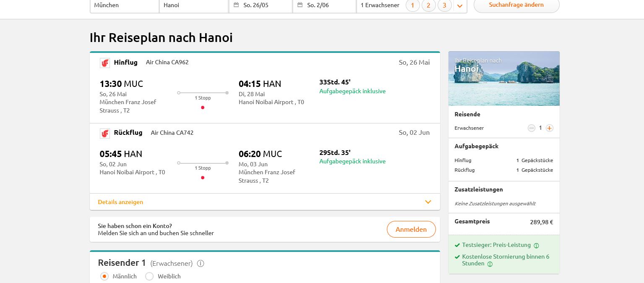Click Keine Zusatzleistungen ausgewählt text
Image resolution: width=644 pixels, height=283 pixels.
tap(495, 204)
